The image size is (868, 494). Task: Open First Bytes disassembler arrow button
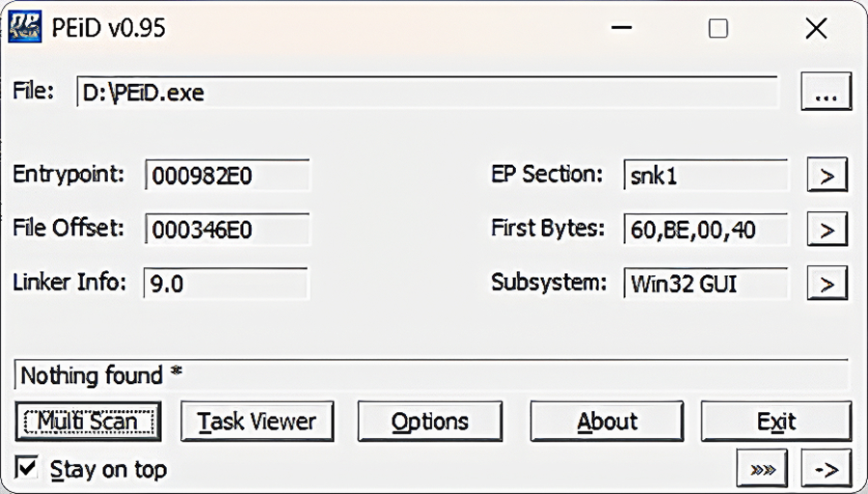(x=827, y=229)
